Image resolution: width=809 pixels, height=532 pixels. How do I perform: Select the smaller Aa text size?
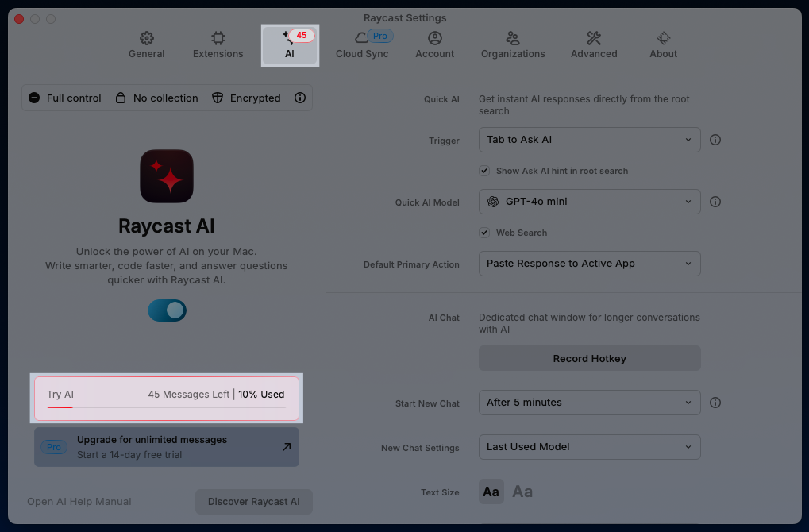[491, 492]
